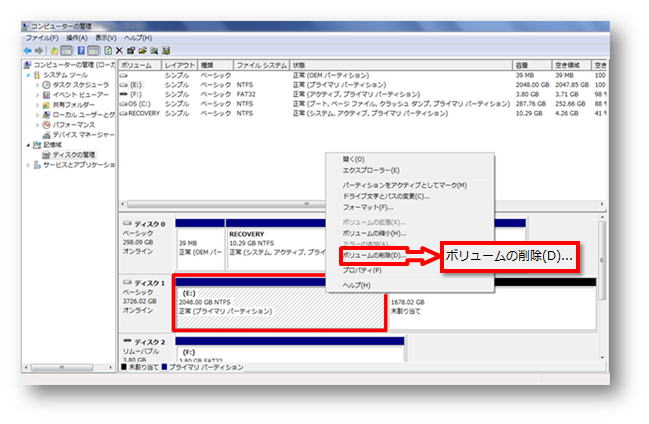Image resolution: width=649 pixels, height=424 pixels.
Task: Open the 操作(A) menu
Action: (x=77, y=38)
